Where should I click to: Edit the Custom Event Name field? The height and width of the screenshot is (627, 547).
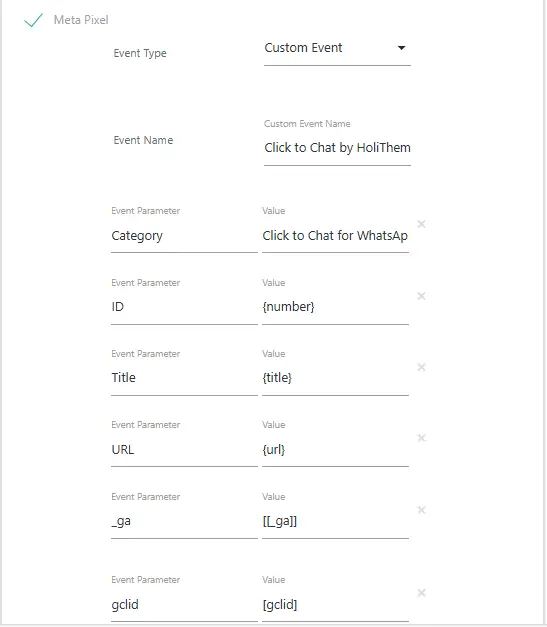click(x=337, y=148)
